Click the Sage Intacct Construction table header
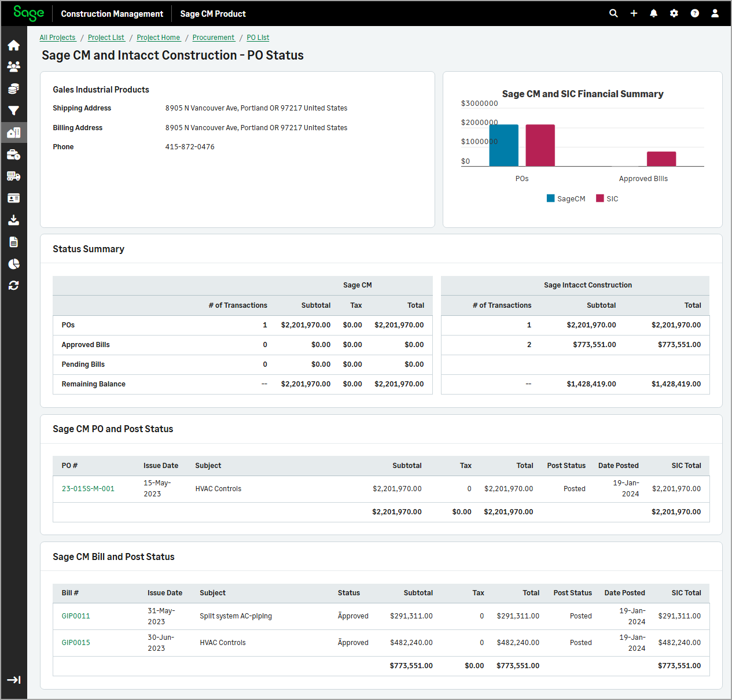Viewport: 732px width, 700px height. point(588,285)
